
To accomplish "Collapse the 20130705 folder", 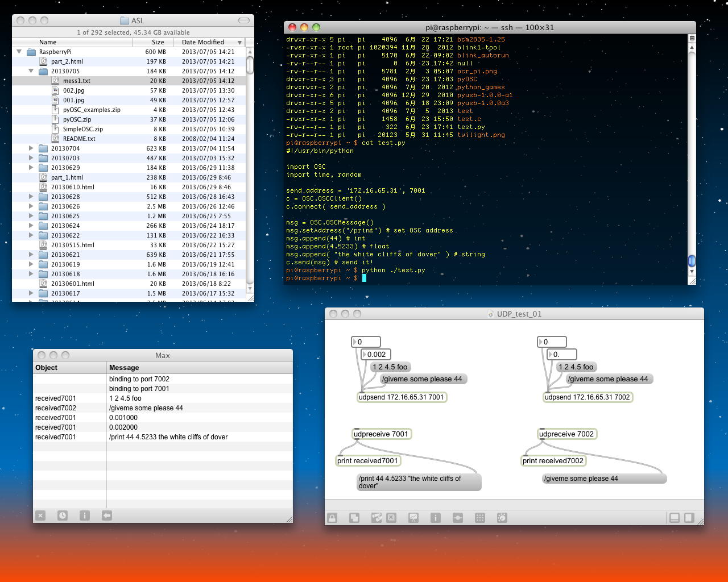I will [31, 71].
